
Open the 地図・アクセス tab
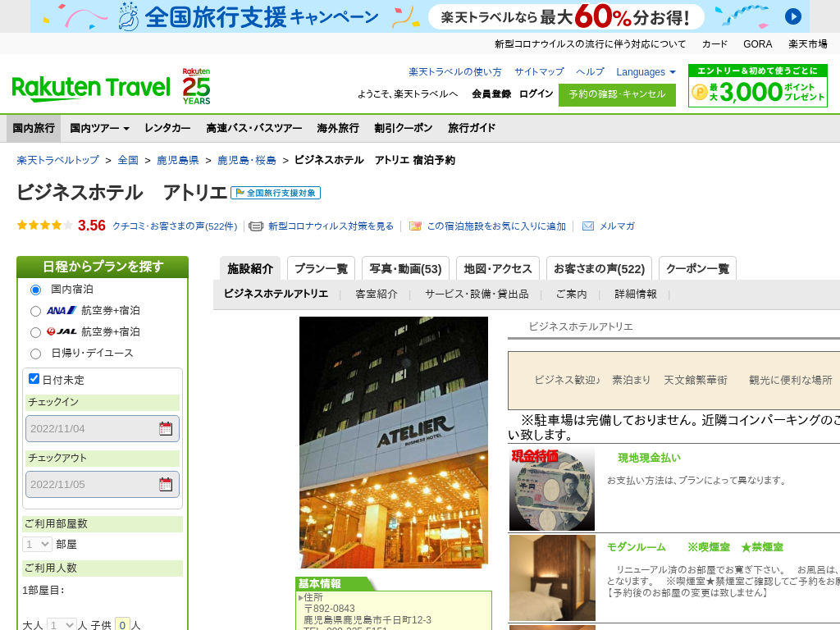pos(498,268)
